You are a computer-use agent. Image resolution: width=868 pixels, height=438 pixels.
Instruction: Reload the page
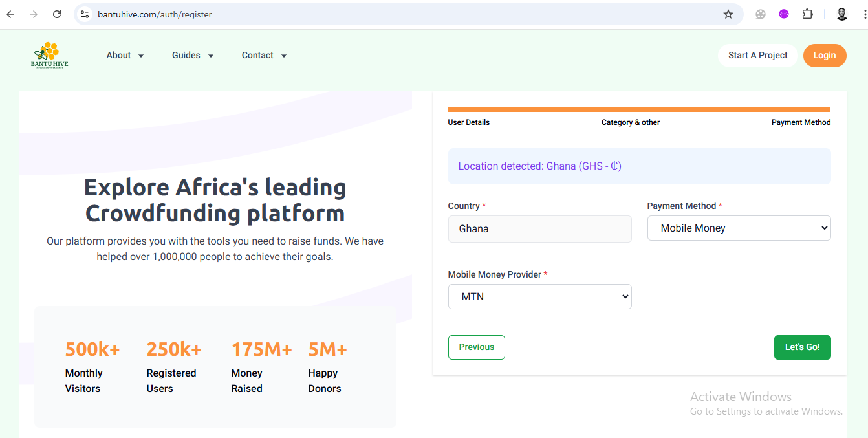click(x=57, y=14)
